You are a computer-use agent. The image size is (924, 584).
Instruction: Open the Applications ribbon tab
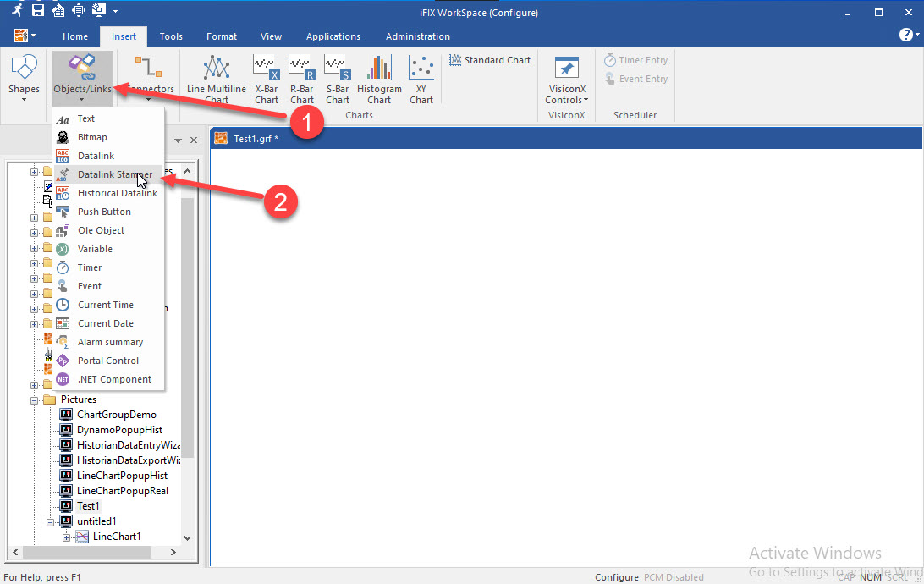point(333,36)
